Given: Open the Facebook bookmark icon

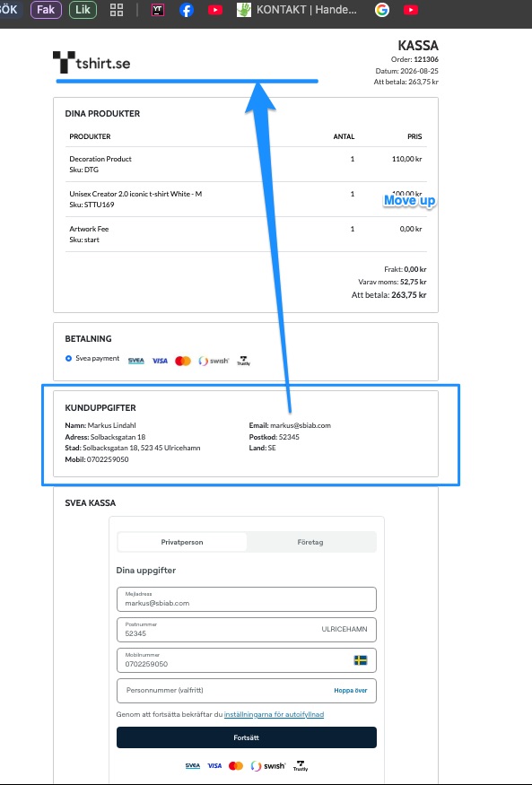Looking at the screenshot, I should point(187,10).
